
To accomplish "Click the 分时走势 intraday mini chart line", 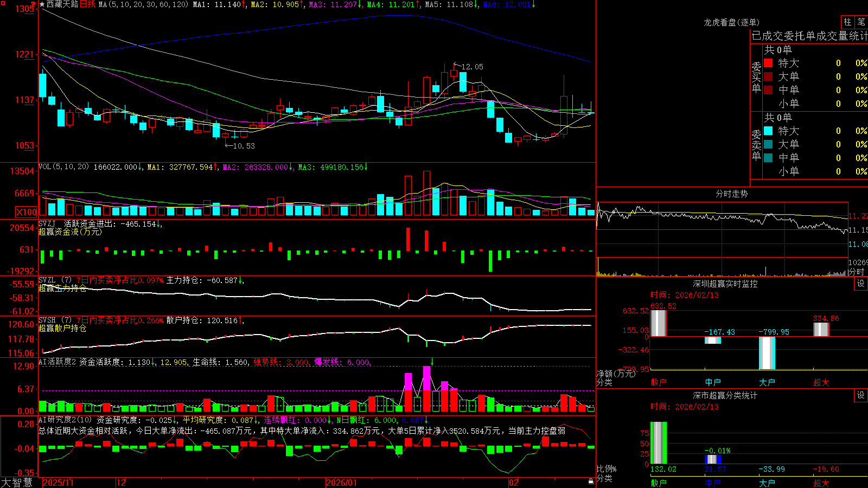I will pos(722,218).
